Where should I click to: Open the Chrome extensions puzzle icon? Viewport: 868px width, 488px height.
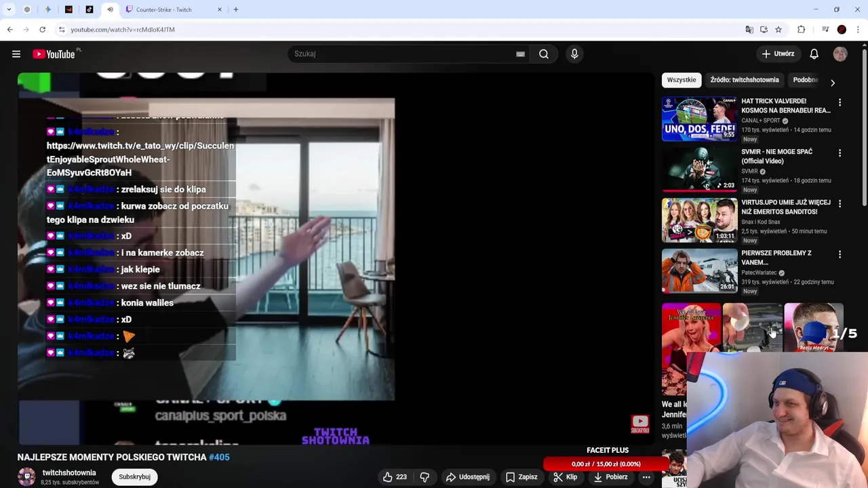point(802,30)
